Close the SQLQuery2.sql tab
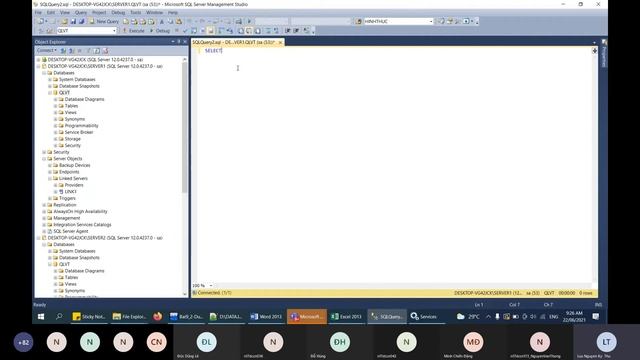 pyautogui.click(x=280, y=42)
